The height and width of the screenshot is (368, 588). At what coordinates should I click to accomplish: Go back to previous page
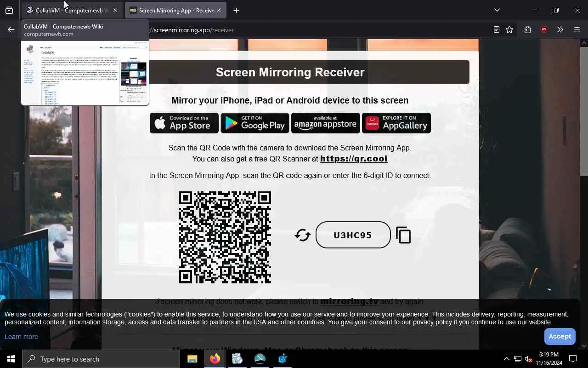coord(11,29)
